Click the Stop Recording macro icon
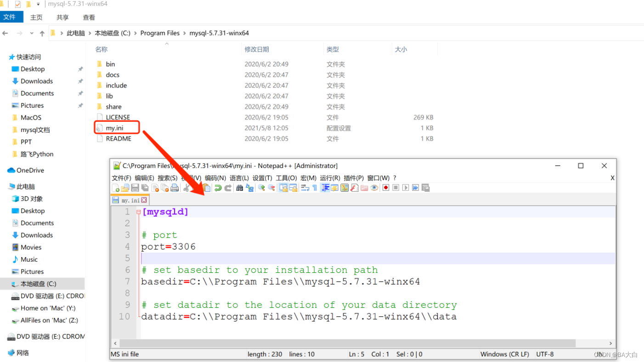Viewport: 644px width, 362px height. point(395,188)
